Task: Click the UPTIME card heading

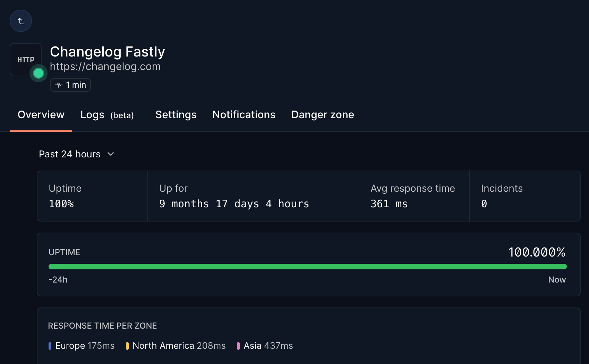Action: click(x=65, y=252)
